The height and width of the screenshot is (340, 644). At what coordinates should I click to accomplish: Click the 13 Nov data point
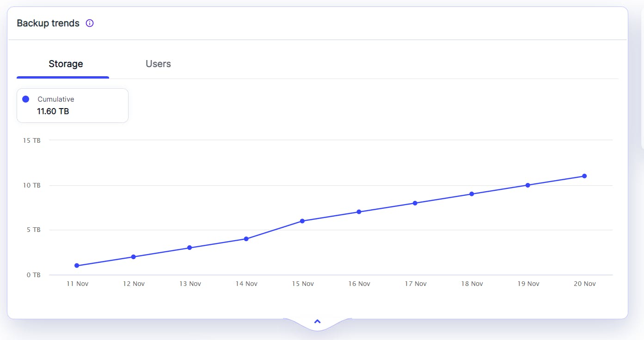pos(190,248)
